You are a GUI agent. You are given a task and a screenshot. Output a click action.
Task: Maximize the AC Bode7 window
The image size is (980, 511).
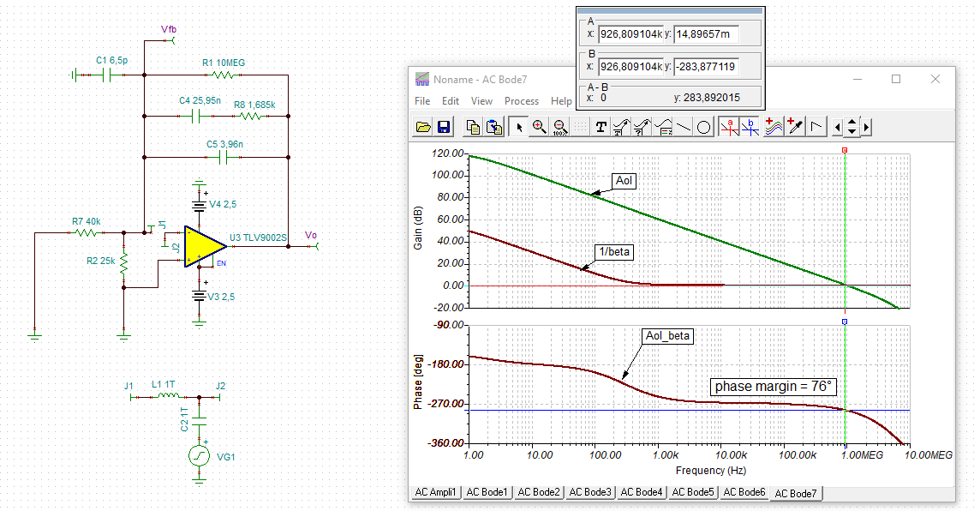click(x=896, y=79)
